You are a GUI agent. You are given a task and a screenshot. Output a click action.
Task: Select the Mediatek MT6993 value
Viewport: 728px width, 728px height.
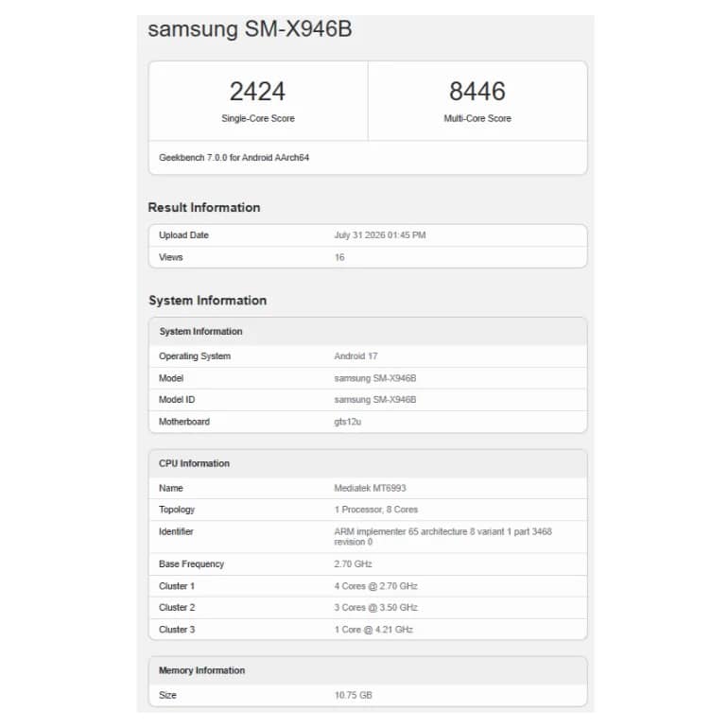coord(370,488)
